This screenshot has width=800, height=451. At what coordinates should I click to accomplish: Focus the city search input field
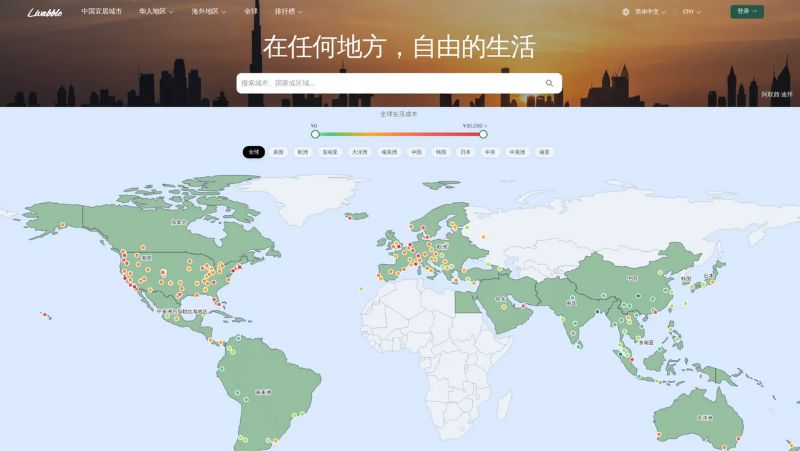tap(390, 83)
